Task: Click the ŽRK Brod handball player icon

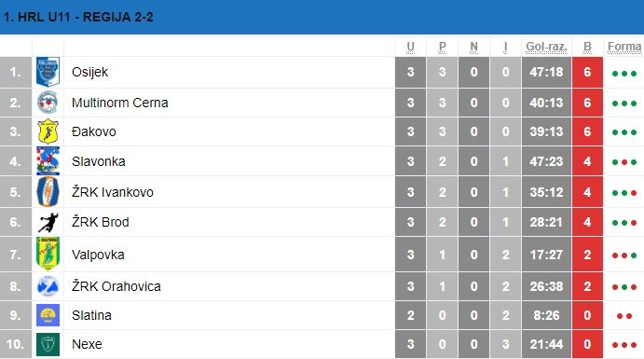Action: click(48, 222)
